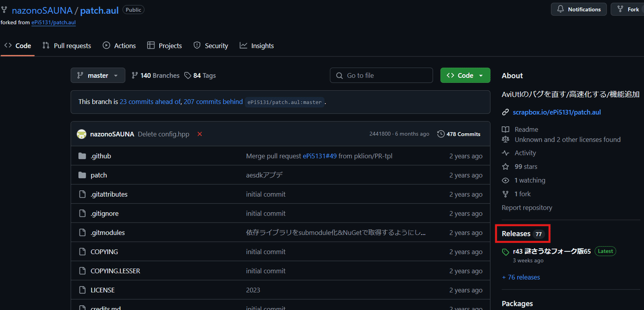The image size is (644, 310).
Task: Open the ePi5131/patch.aul forked-from link
Action: pyautogui.click(x=54, y=23)
